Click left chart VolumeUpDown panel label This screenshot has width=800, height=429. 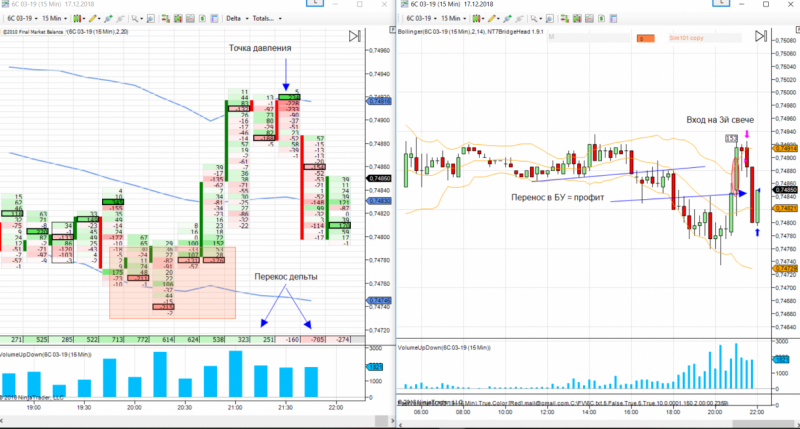click(x=46, y=355)
